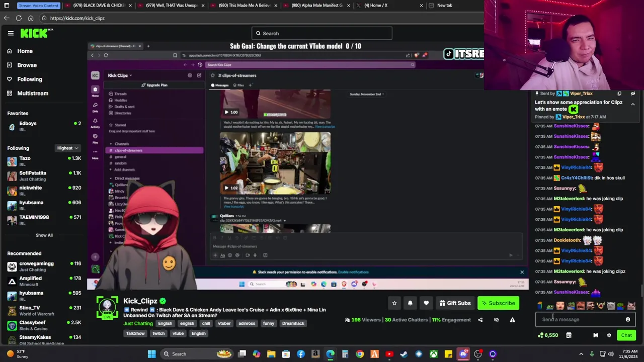Open crowegaming in Recommended
Viewport: 644px width, 362px height.
44,266
